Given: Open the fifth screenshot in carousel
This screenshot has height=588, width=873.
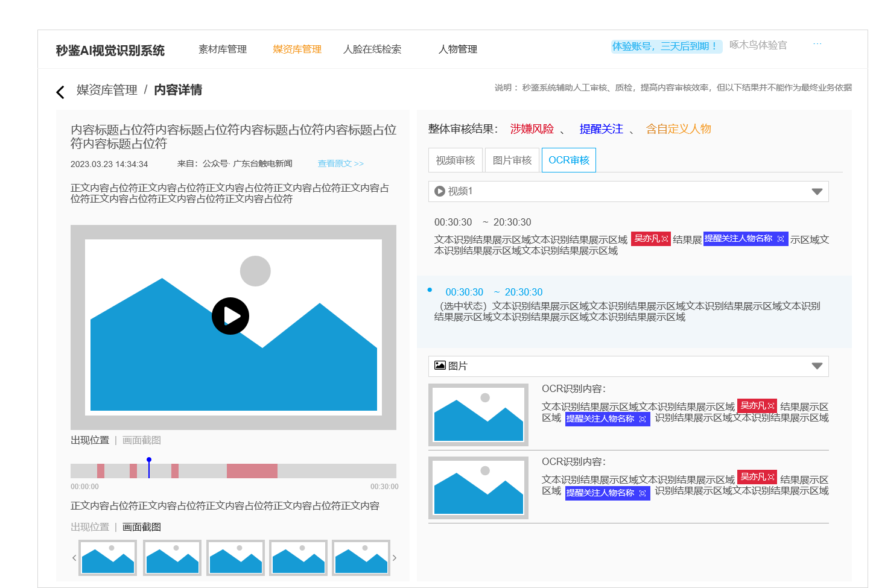Looking at the screenshot, I should [x=361, y=558].
